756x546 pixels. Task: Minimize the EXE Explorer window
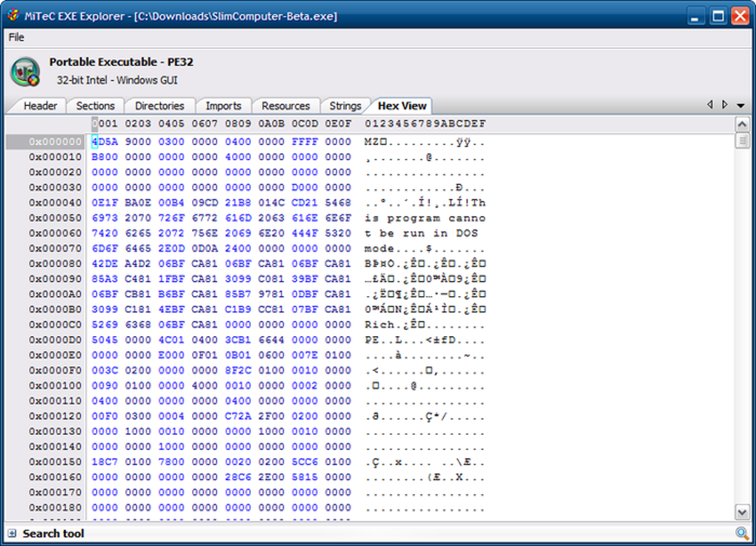[694, 16]
